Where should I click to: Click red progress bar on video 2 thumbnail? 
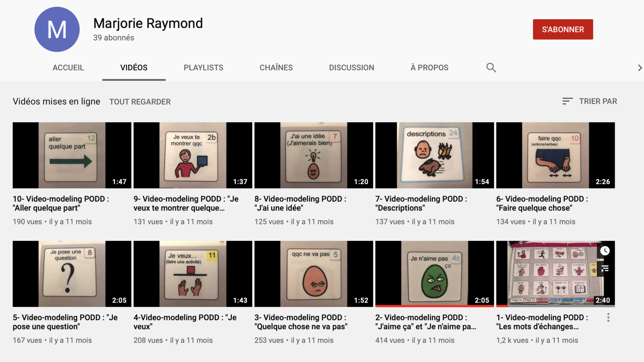click(434, 306)
